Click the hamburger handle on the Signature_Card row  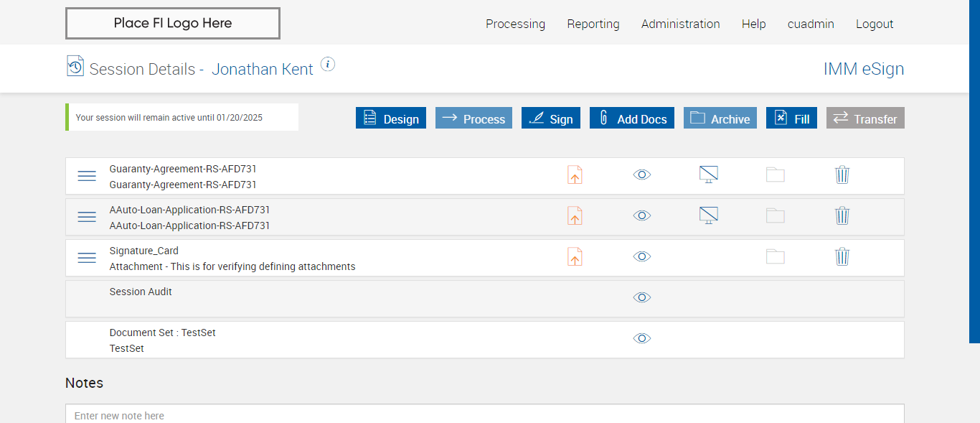[x=87, y=258]
